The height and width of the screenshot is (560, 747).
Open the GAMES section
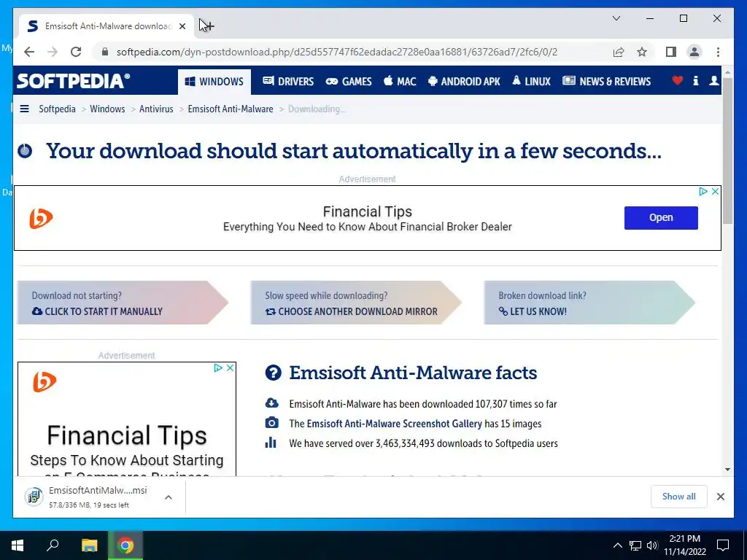348,82
